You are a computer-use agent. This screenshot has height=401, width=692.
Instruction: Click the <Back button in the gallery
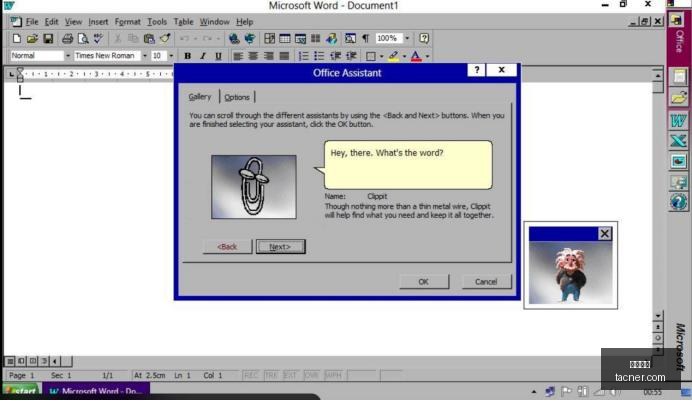coord(227,247)
